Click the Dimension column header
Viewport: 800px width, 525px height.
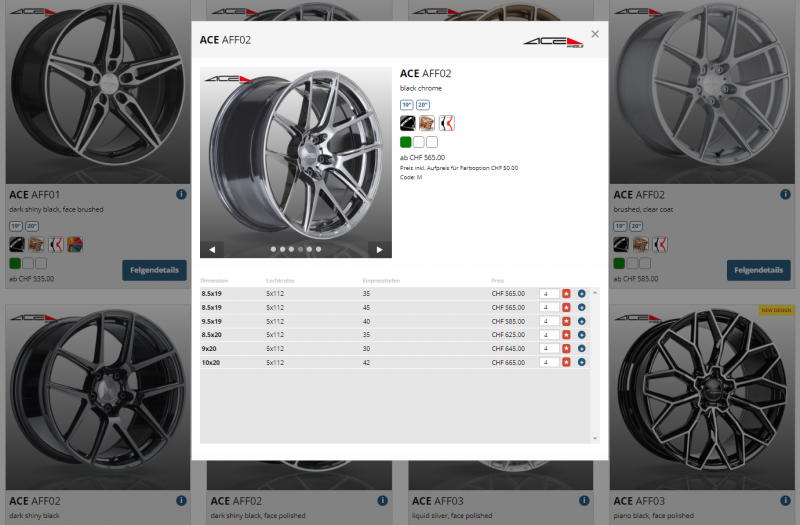pos(214,281)
